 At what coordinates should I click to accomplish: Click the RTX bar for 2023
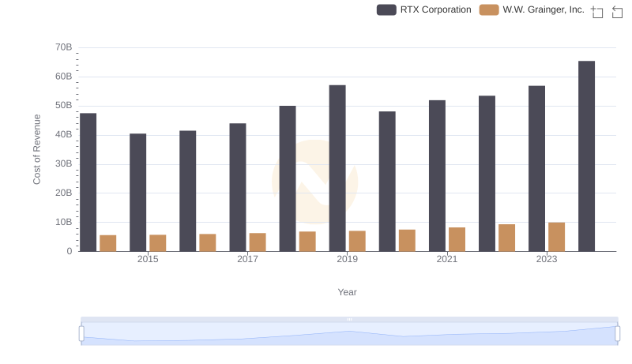(x=537, y=169)
